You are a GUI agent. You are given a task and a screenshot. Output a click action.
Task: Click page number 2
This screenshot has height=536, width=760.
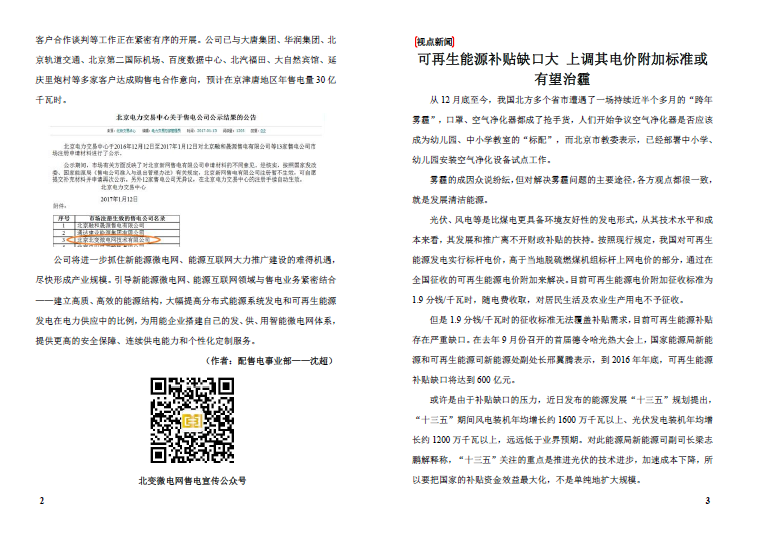(x=42, y=501)
